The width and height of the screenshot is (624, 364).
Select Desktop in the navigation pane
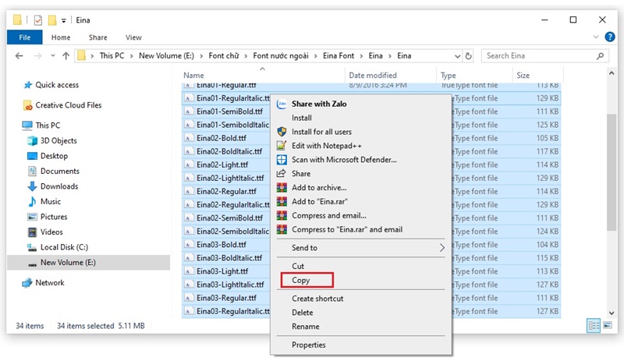tap(54, 156)
